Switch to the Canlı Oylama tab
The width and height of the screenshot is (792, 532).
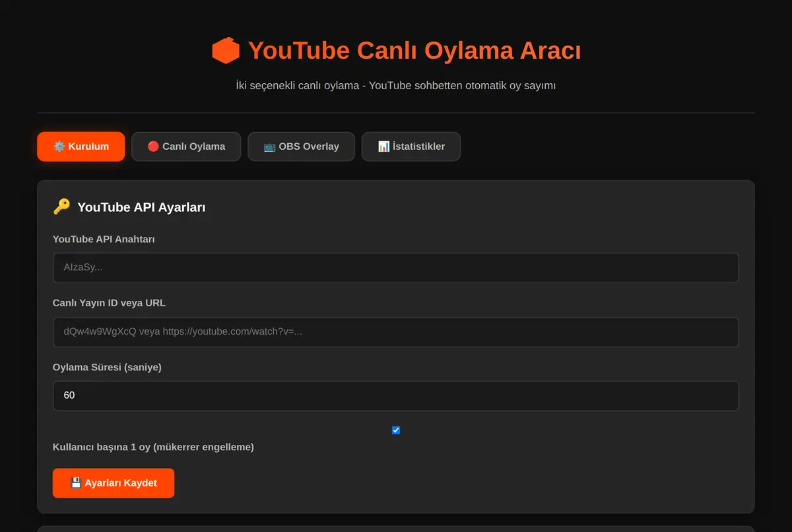pyautogui.click(x=186, y=147)
